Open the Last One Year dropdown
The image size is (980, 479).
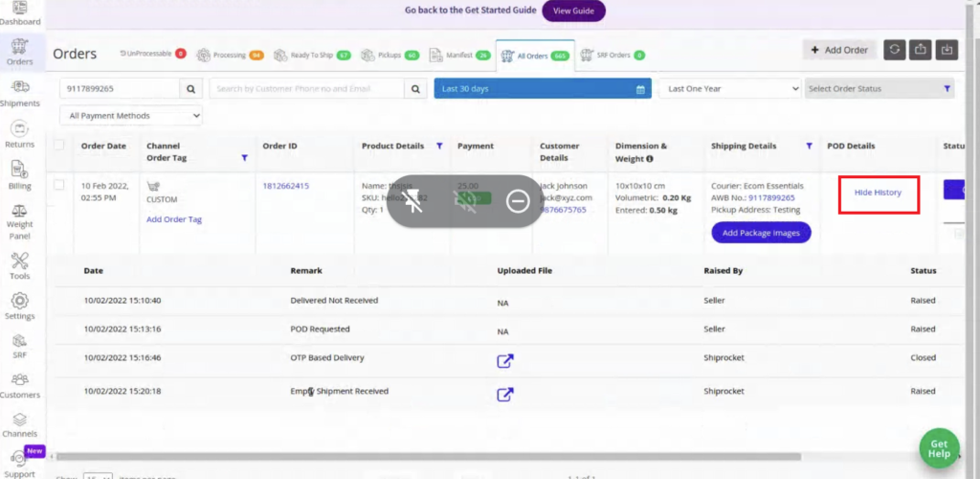pos(730,89)
